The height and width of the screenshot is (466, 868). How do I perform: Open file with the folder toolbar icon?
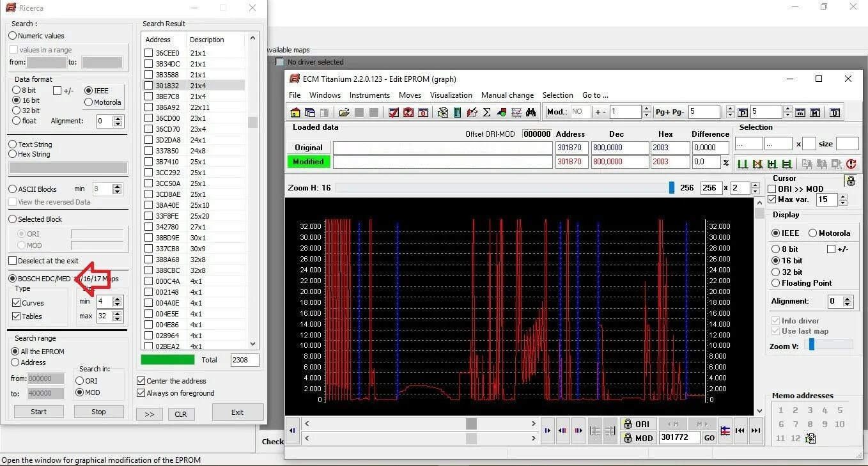[344, 113]
